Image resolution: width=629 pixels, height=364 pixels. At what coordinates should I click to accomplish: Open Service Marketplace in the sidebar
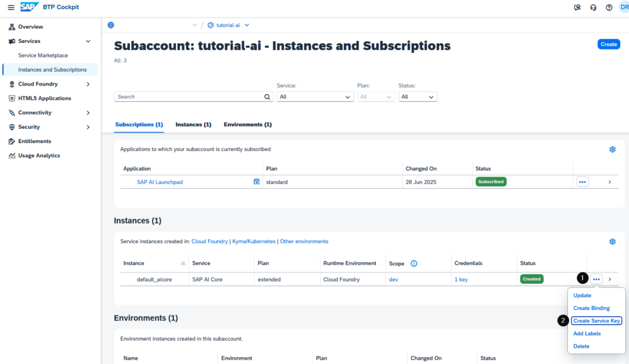tap(43, 56)
